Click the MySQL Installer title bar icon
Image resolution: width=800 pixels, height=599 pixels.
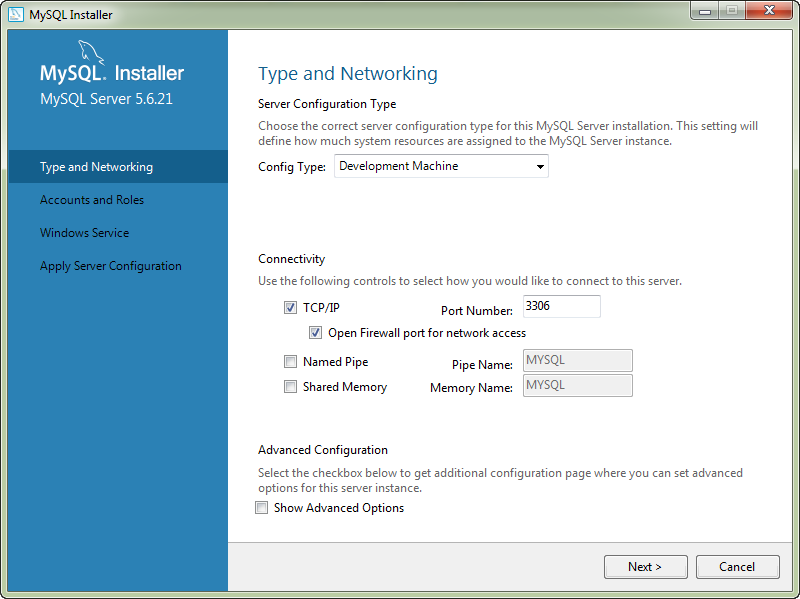pos(16,14)
